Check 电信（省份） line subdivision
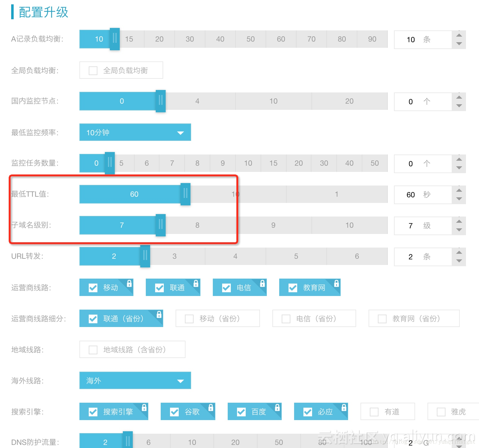The image size is (479, 448). [286, 319]
